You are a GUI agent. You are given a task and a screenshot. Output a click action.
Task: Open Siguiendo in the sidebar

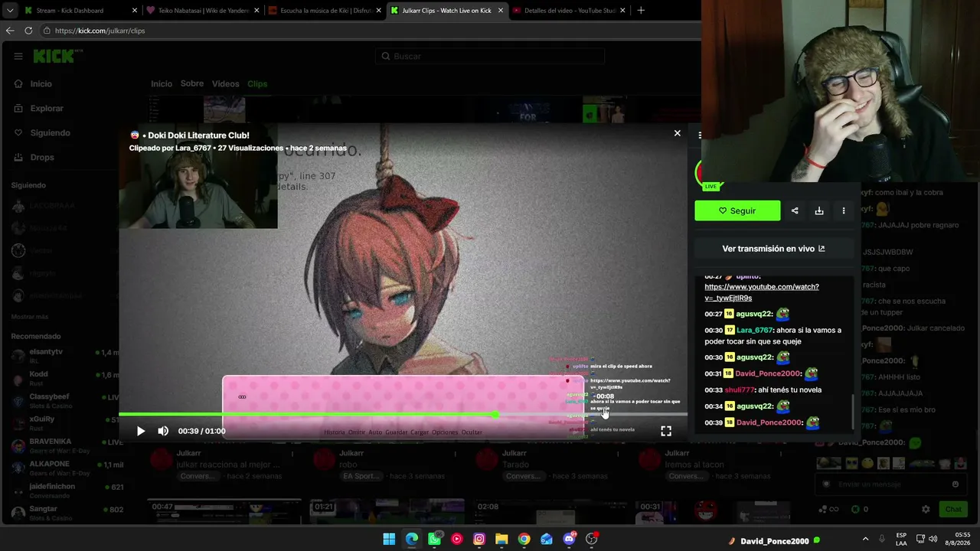42,133
